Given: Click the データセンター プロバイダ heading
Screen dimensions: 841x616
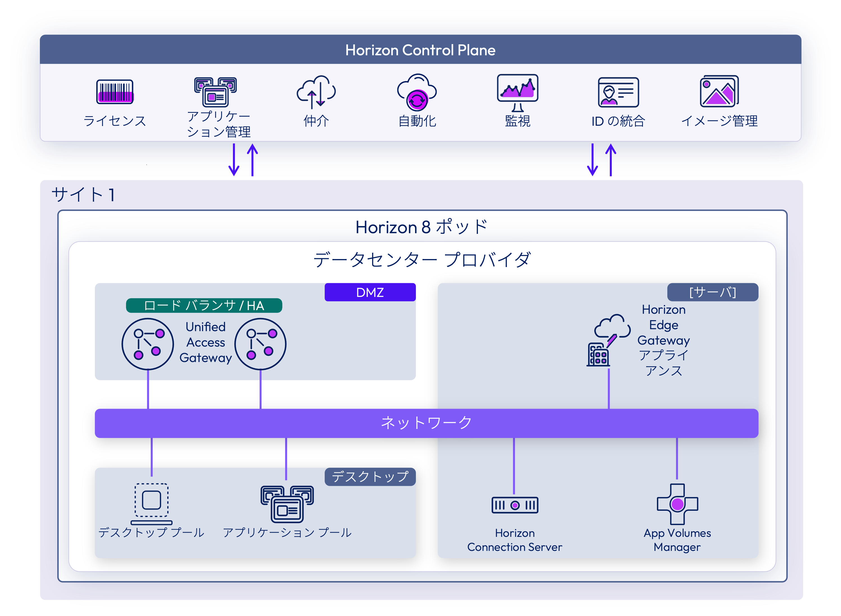Looking at the screenshot, I should 422,260.
